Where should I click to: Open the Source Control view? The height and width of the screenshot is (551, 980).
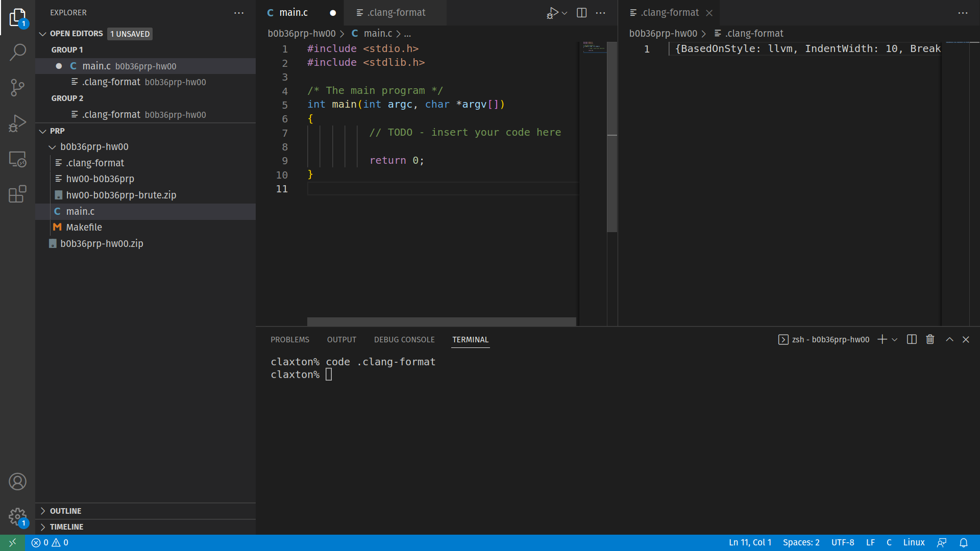17,87
